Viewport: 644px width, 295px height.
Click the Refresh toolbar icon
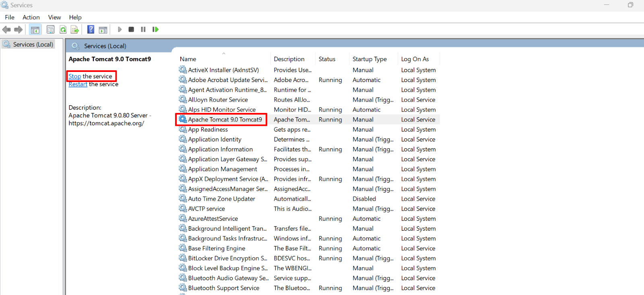[x=63, y=29]
